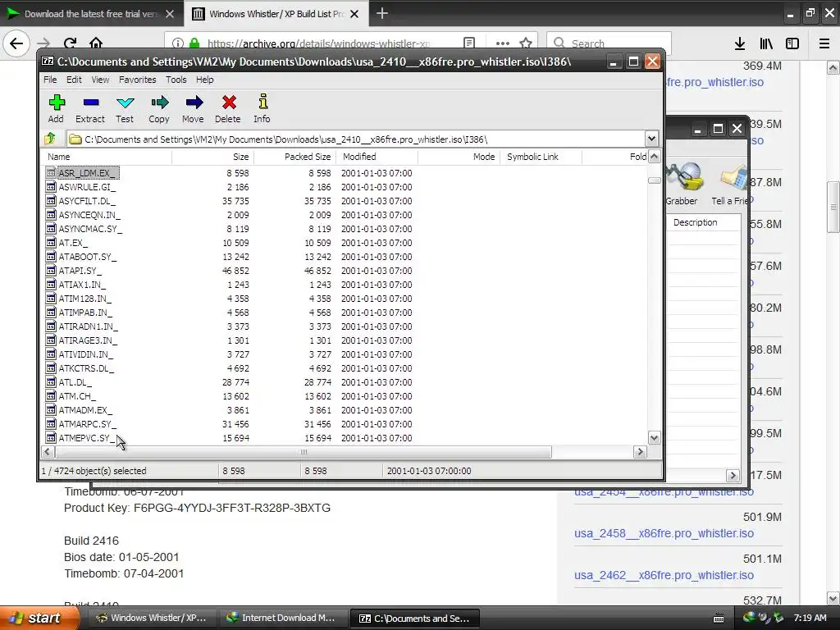The image size is (840, 630).
Task: Bookmark this page with the star icon
Action: (526, 43)
